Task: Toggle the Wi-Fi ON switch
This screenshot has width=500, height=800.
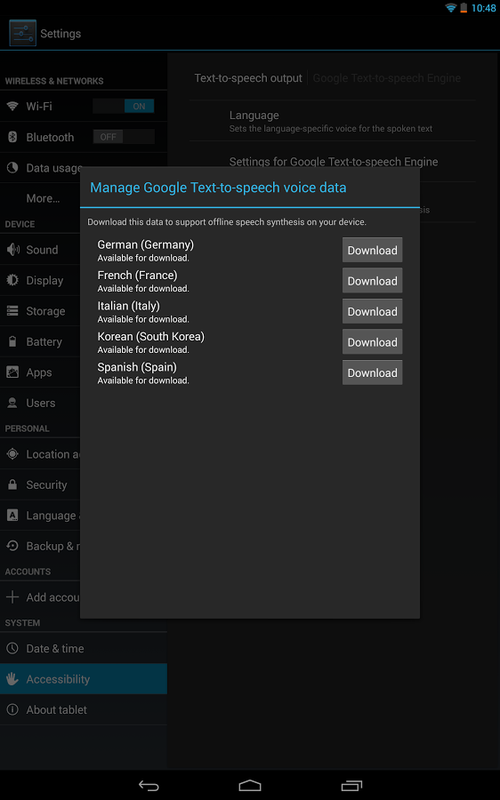Action: pos(123,106)
